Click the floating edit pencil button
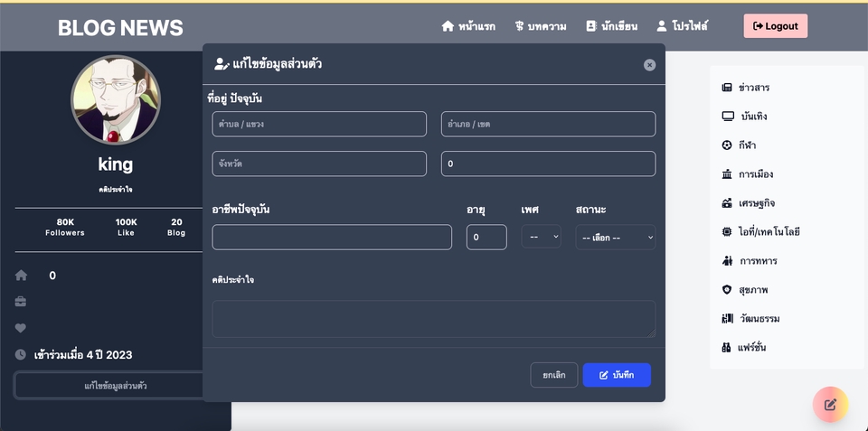Image resolution: width=868 pixels, height=431 pixels. [x=830, y=405]
